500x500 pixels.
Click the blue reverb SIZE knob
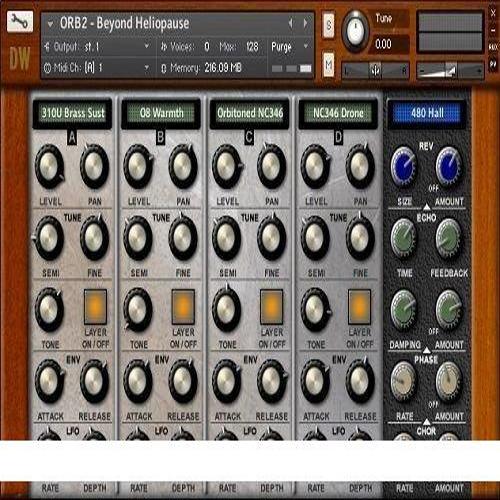[404, 166]
